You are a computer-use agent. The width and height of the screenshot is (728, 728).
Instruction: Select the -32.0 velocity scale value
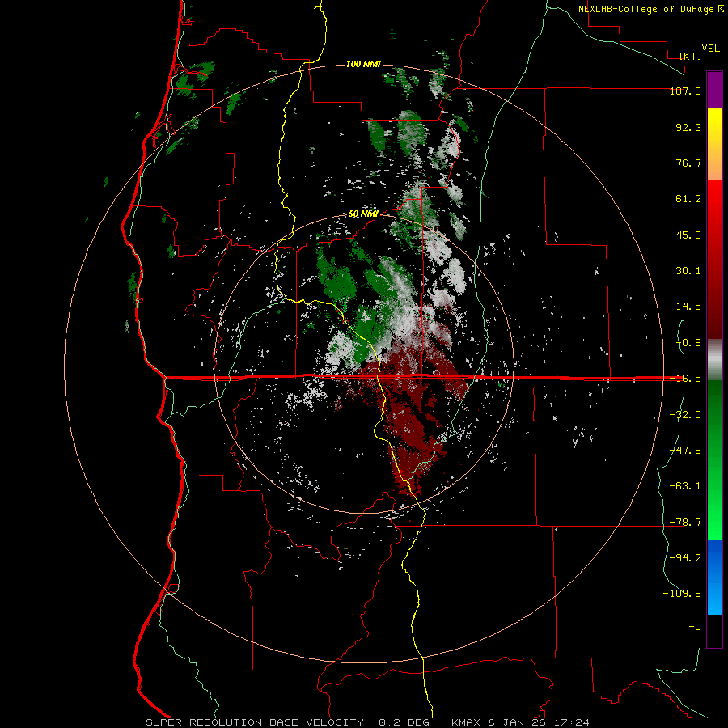coord(685,415)
